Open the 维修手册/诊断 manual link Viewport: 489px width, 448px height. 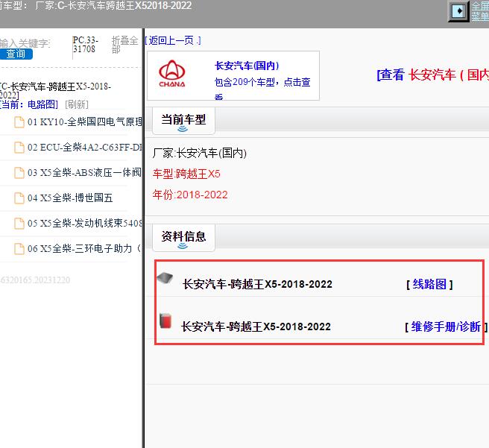point(446,326)
